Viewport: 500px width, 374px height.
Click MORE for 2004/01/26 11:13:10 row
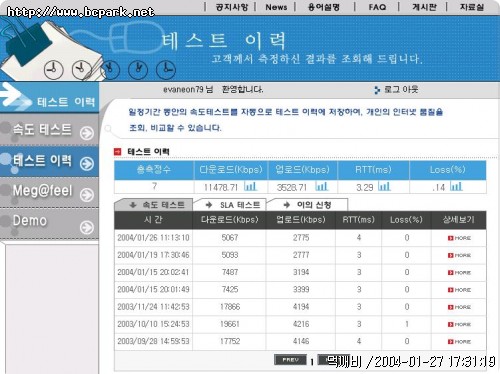[x=459, y=238]
